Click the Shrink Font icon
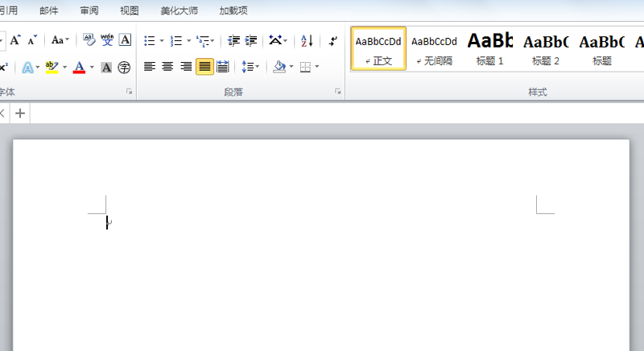 32,40
